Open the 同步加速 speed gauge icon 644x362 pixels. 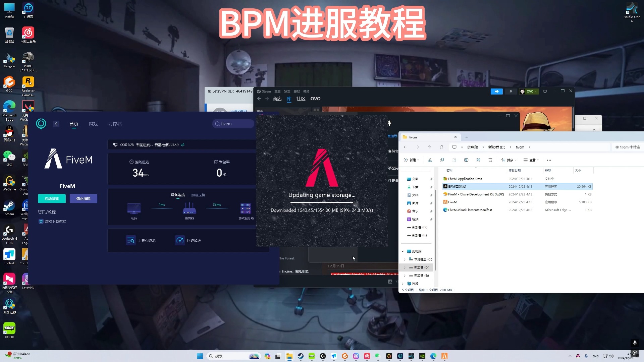(180, 240)
